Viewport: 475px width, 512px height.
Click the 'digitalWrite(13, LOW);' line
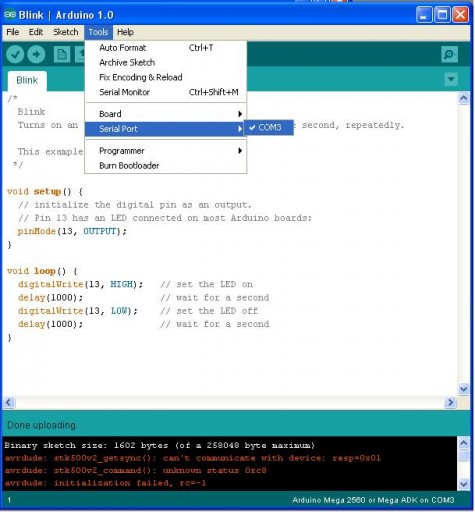coord(78,311)
